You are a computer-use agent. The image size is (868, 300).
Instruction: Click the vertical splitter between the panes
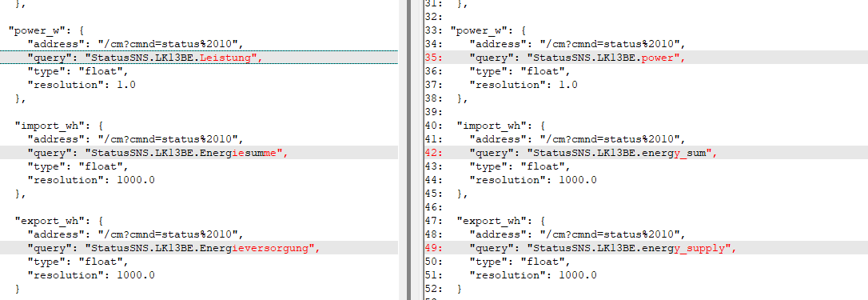[408, 150]
